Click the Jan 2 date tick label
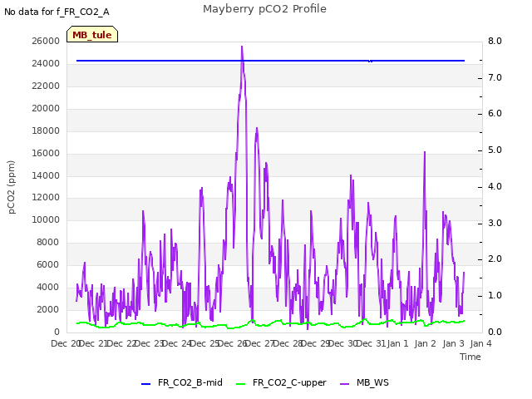The image size is (532, 399). click(425, 343)
